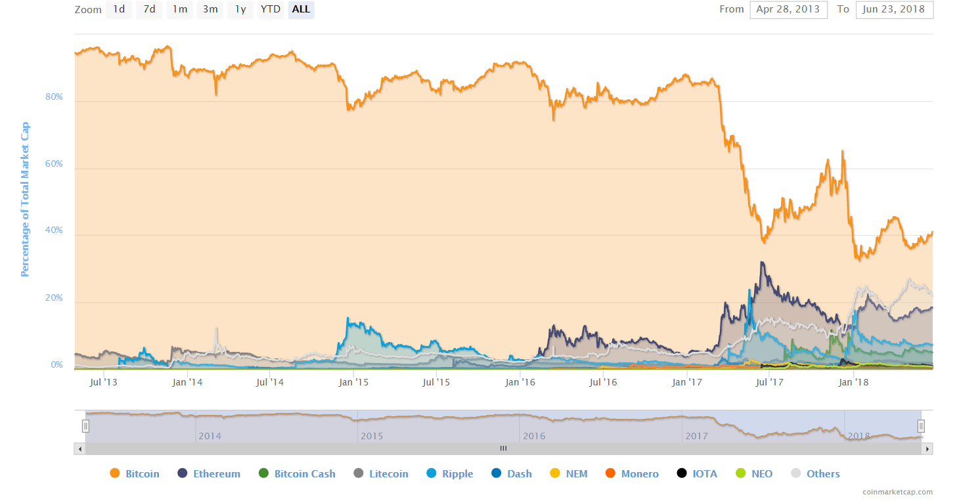This screenshot has height=501, width=980.
Task: Toggle the Others series in the legend
Action: pos(818,473)
